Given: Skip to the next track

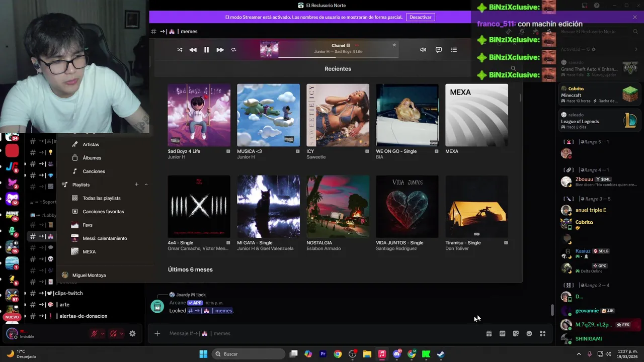Looking at the screenshot, I should (220, 50).
